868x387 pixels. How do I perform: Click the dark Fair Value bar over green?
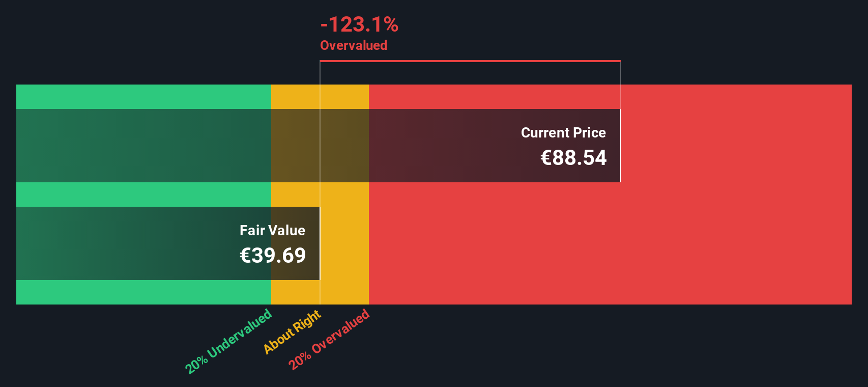coord(143,243)
